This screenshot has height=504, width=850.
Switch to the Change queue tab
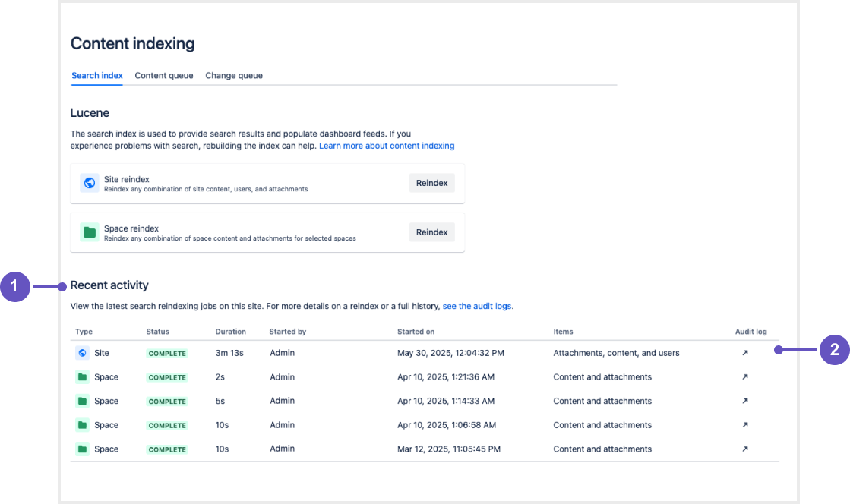coord(234,76)
